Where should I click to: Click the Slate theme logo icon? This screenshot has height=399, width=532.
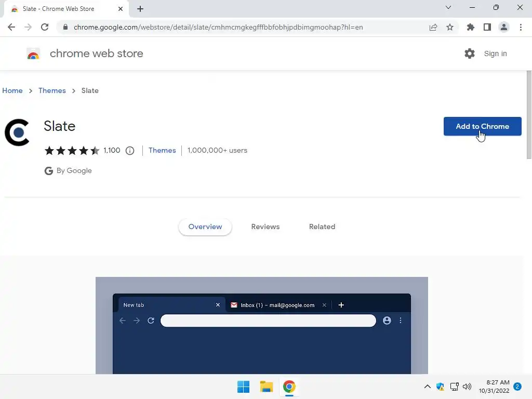pos(17,132)
